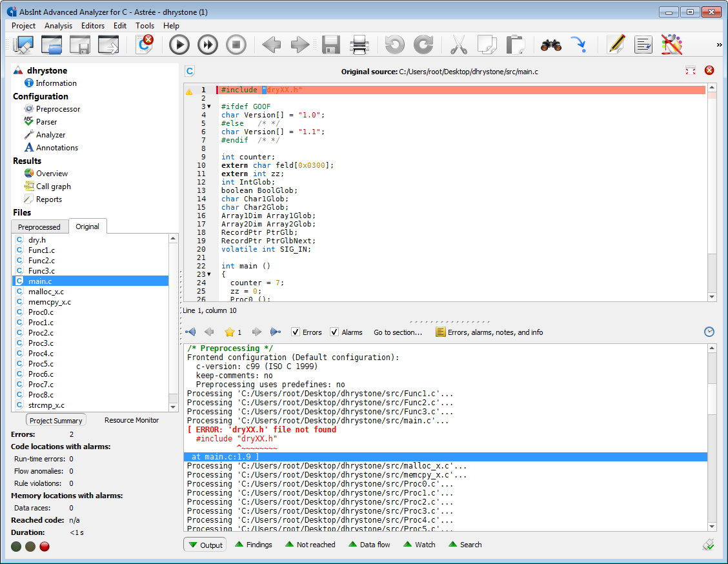Open Errors, alarms, notes, and info filter
Viewport: 728px width, 564px height.
(x=489, y=332)
